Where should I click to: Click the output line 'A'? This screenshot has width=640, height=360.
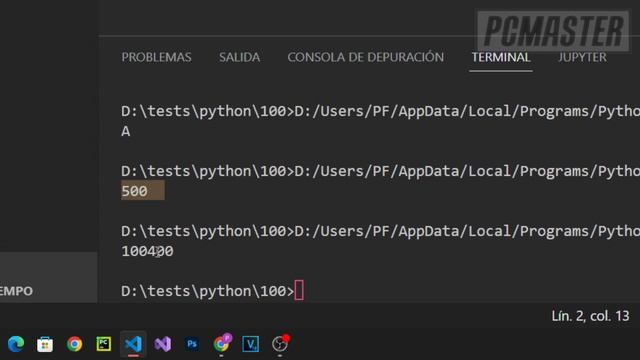point(126,131)
